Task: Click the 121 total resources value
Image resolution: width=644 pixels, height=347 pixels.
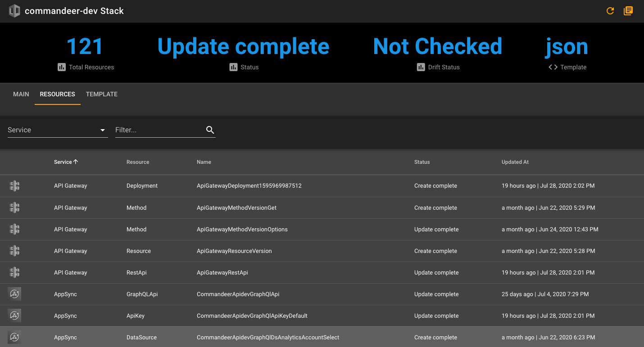Action: pyautogui.click(x=85, y=46)
